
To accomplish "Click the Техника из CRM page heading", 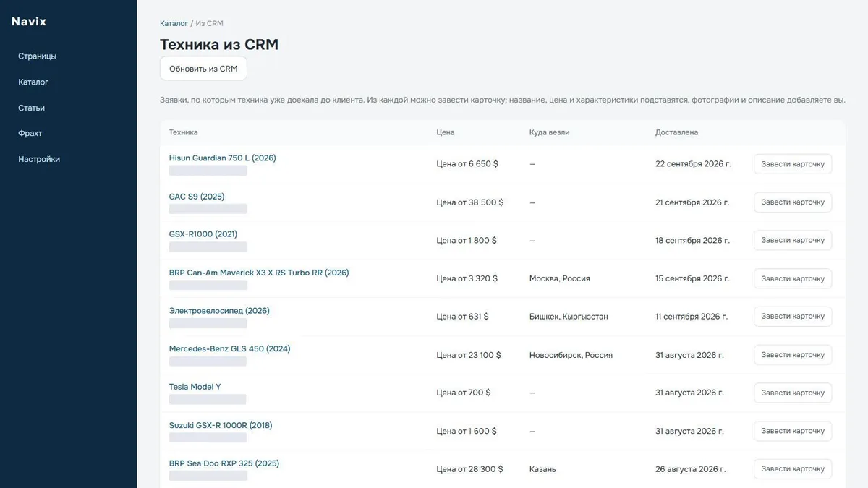I will (x=219, y=45).
